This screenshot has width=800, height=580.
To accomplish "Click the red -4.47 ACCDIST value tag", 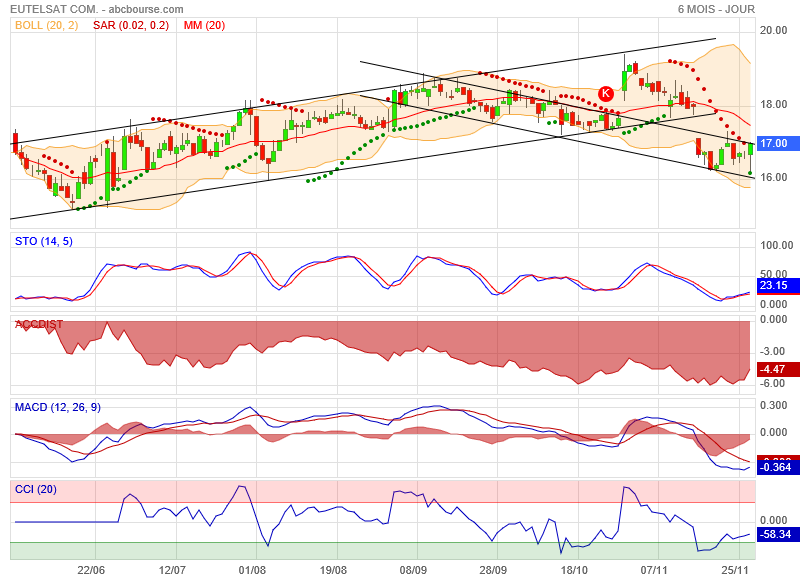I will tap(777, 369).
